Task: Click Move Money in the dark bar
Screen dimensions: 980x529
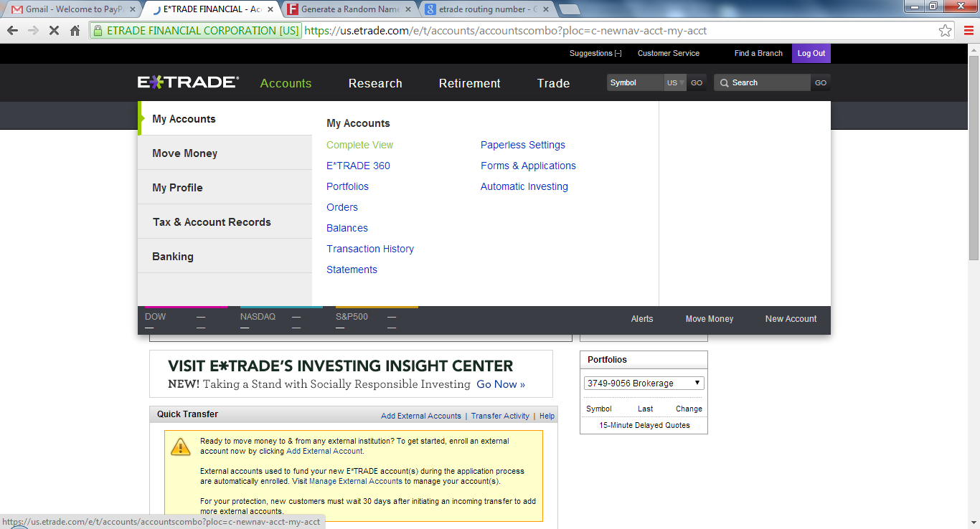Action: [710, 319]
